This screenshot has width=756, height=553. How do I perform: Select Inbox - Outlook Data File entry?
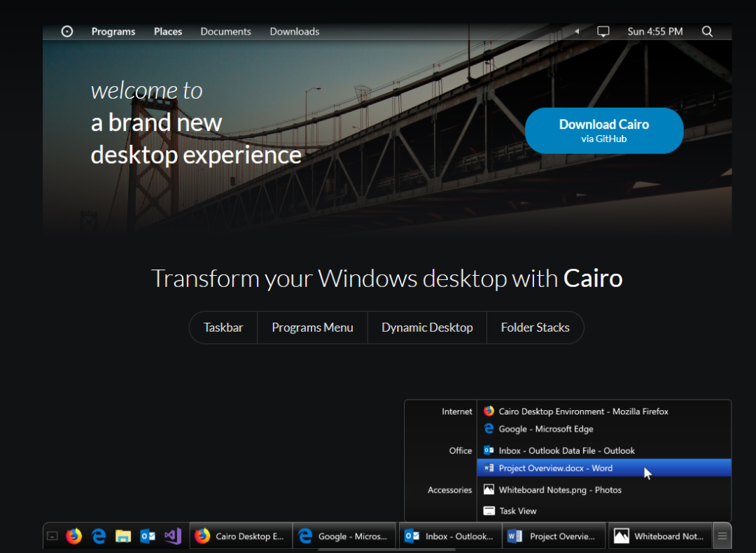pyautogui.click(x=604, y=450)
